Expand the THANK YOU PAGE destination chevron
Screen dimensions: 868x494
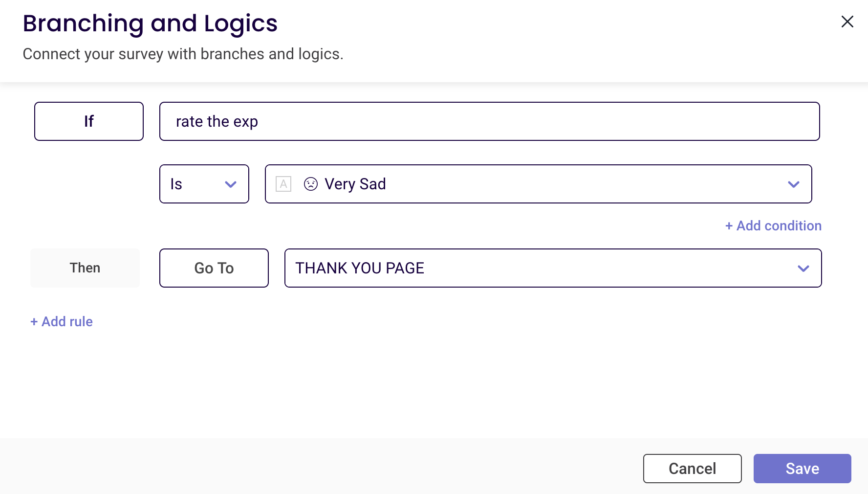point(803,269)
